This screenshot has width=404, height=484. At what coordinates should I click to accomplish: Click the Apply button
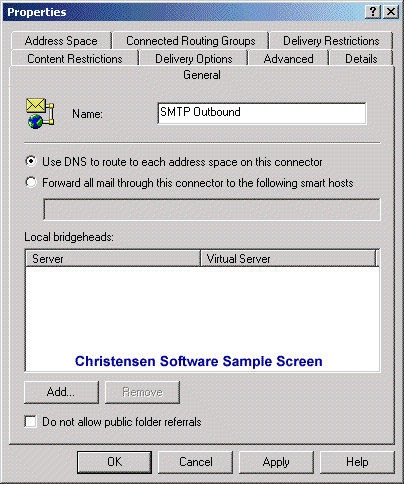click(276, 462)
